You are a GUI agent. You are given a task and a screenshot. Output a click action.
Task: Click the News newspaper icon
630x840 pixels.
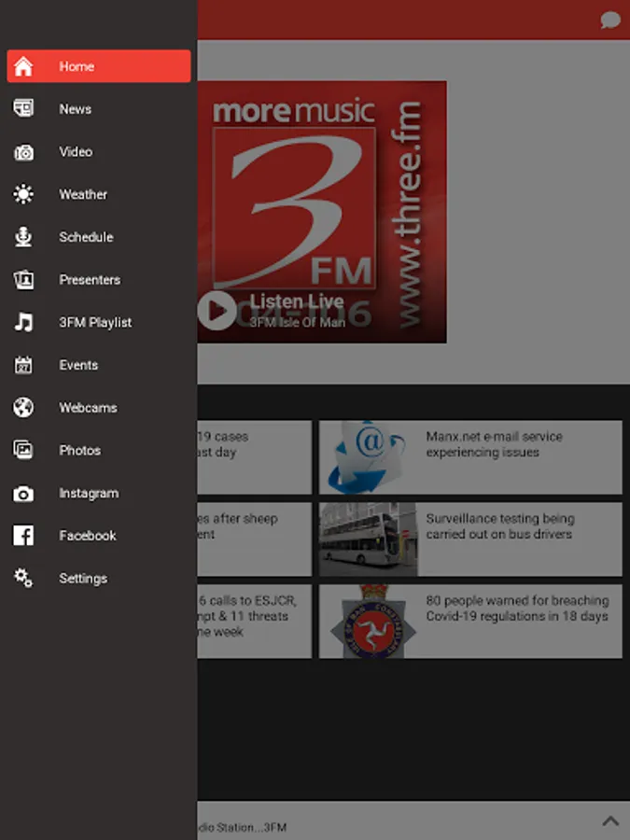tap(23, 108)
